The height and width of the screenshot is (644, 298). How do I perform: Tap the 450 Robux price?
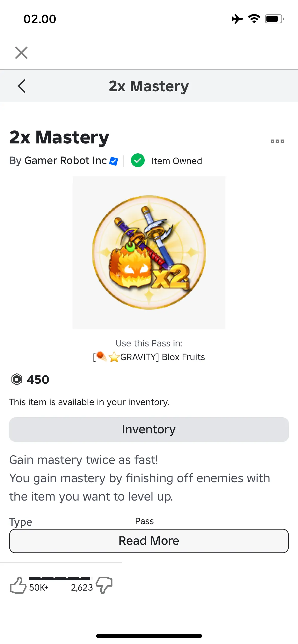[x=38, y=379]
